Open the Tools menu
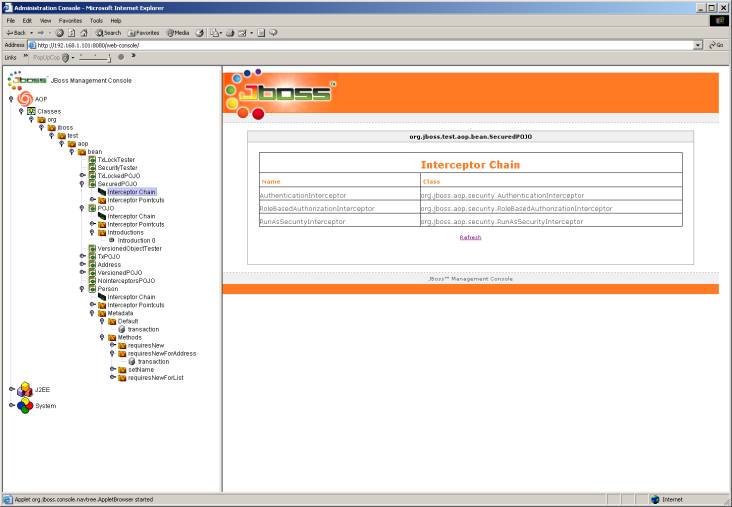732x507 pixels. (x=96, y=21)
